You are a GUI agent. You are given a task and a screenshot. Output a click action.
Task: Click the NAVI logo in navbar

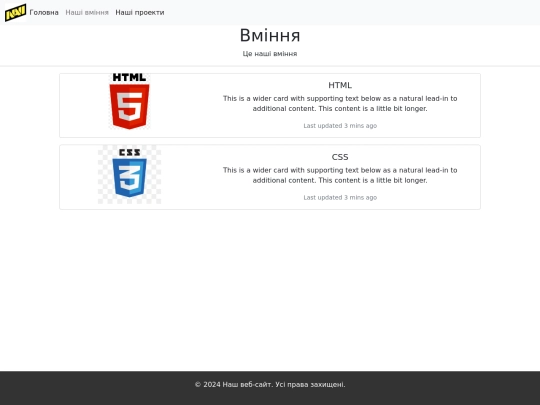pyautogui.click(x=15, y=12)
